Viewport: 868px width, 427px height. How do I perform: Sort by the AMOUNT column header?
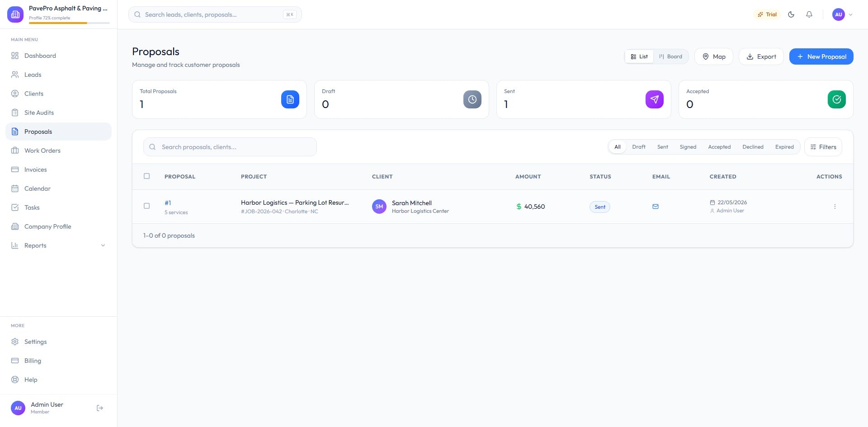click(x=528, y=177)
